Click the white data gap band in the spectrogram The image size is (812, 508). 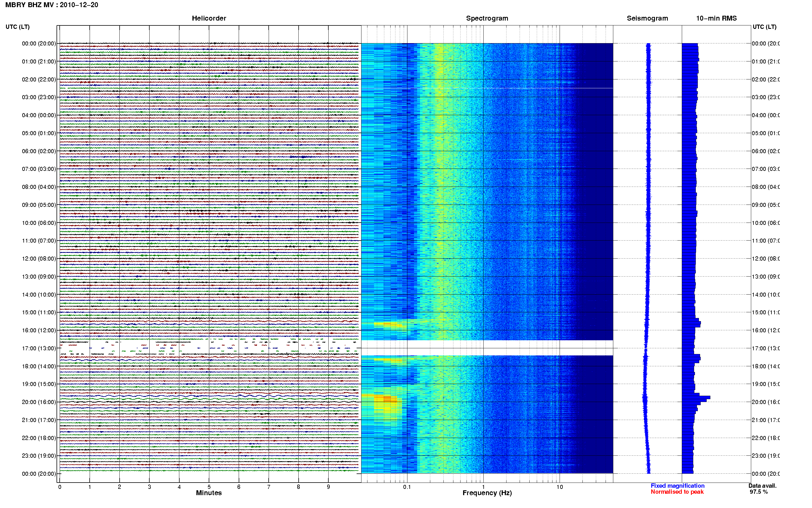(x=487, y=348)
